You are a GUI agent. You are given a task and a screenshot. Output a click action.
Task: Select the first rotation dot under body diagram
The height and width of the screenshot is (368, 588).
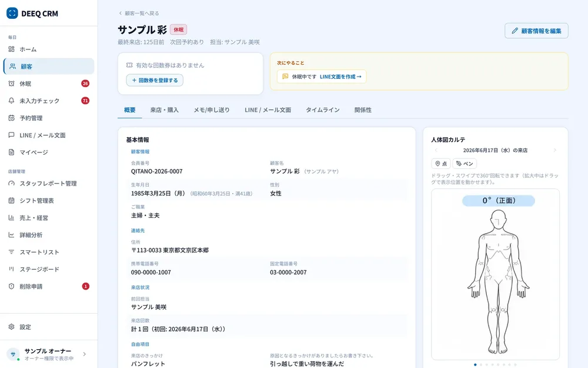[475, 364]
